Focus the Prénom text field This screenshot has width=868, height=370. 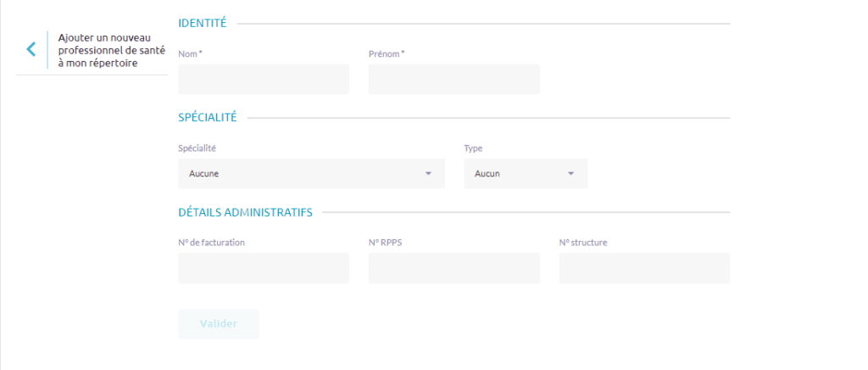coord(453,79)
